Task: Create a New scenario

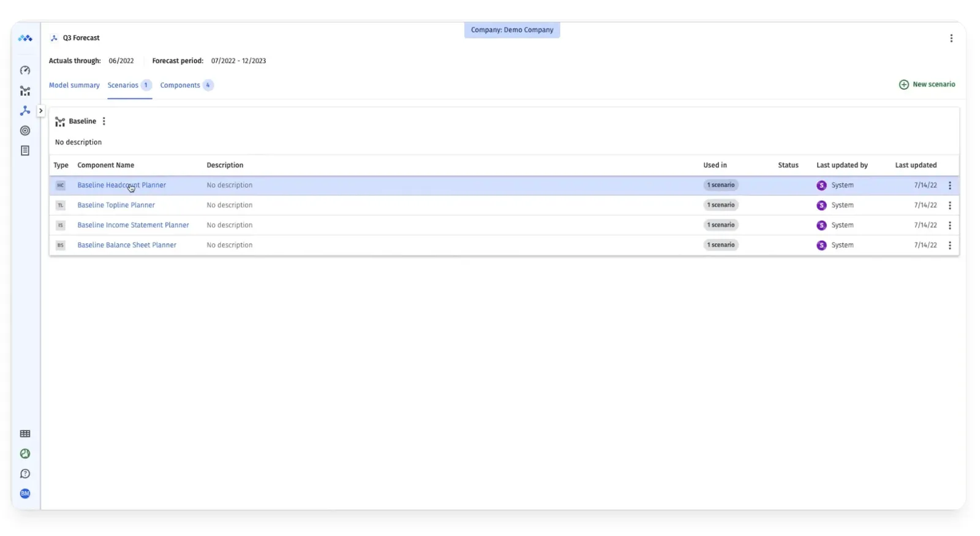Action: pos(927,85)
